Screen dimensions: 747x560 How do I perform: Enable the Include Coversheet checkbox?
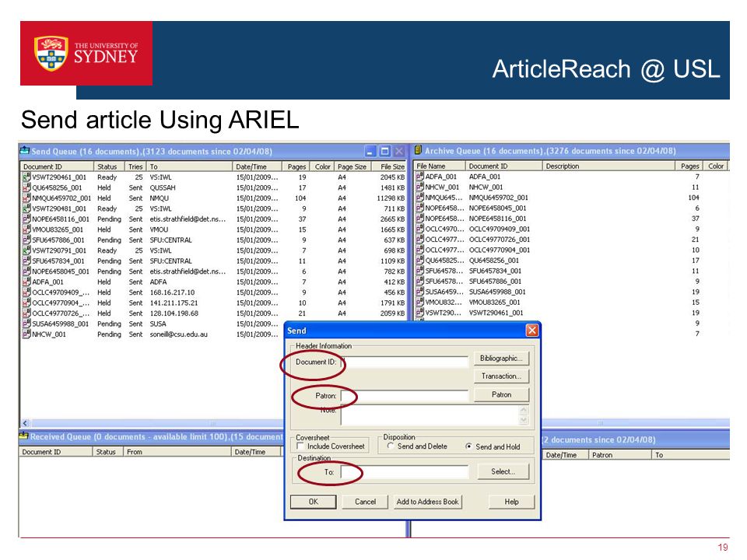300,446
